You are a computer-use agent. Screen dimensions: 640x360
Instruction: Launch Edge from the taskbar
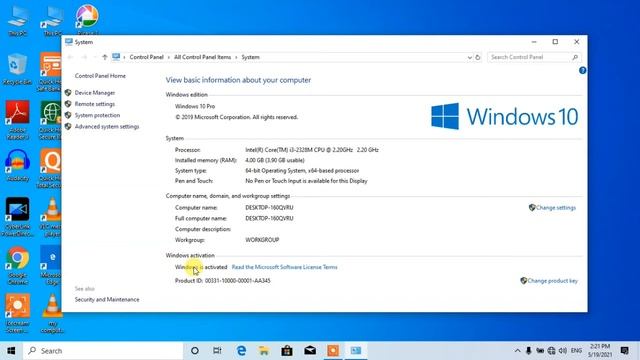[241, 351]
